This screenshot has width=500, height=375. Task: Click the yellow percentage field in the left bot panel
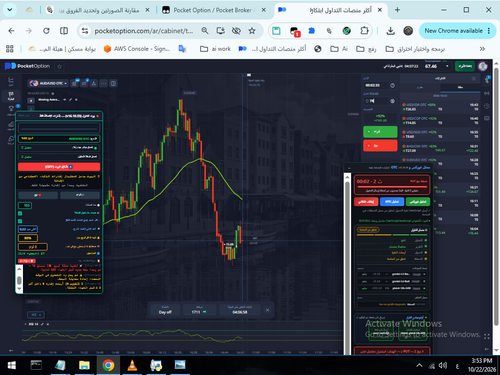tap(28, 238)
